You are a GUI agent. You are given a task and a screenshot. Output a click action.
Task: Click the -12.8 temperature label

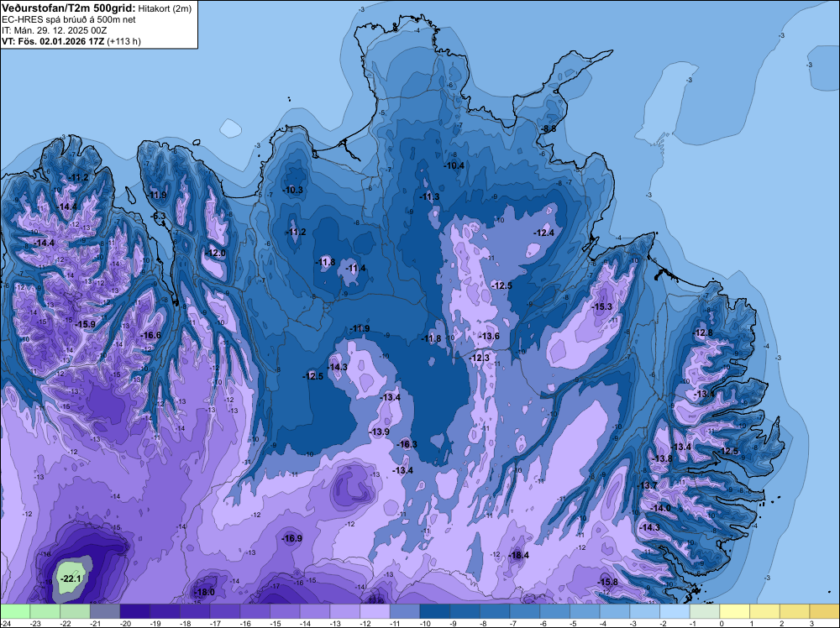point(703,333)
